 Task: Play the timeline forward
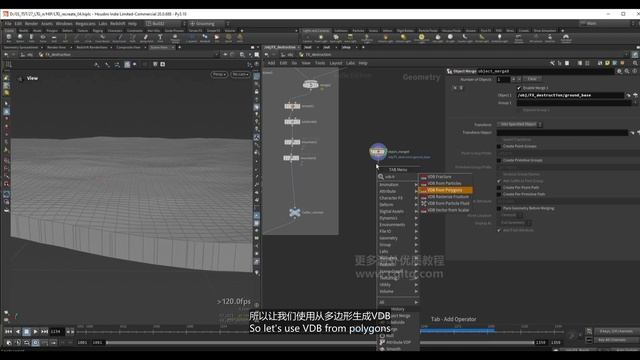pos(35,332)
